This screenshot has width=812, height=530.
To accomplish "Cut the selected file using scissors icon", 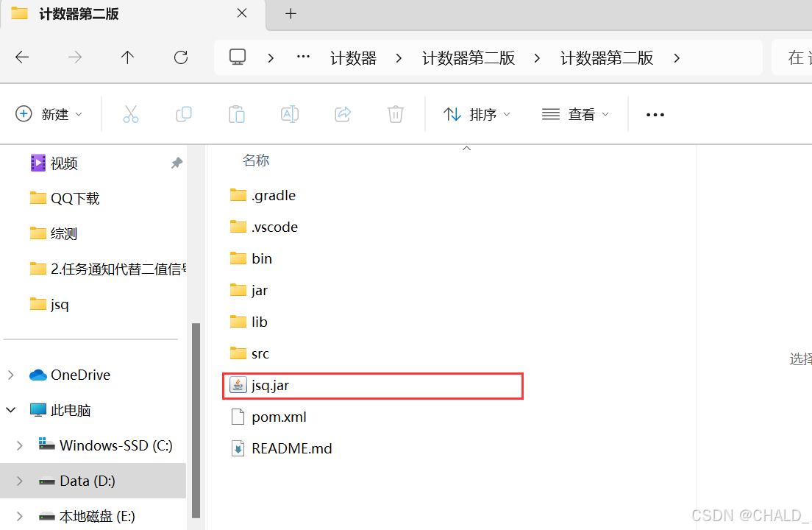I will point(130,114).
